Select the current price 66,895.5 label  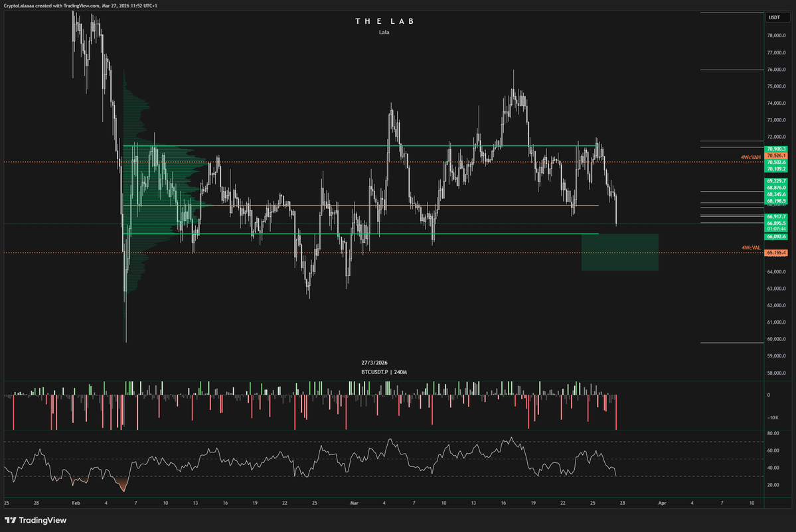click(x=776, y=223)
